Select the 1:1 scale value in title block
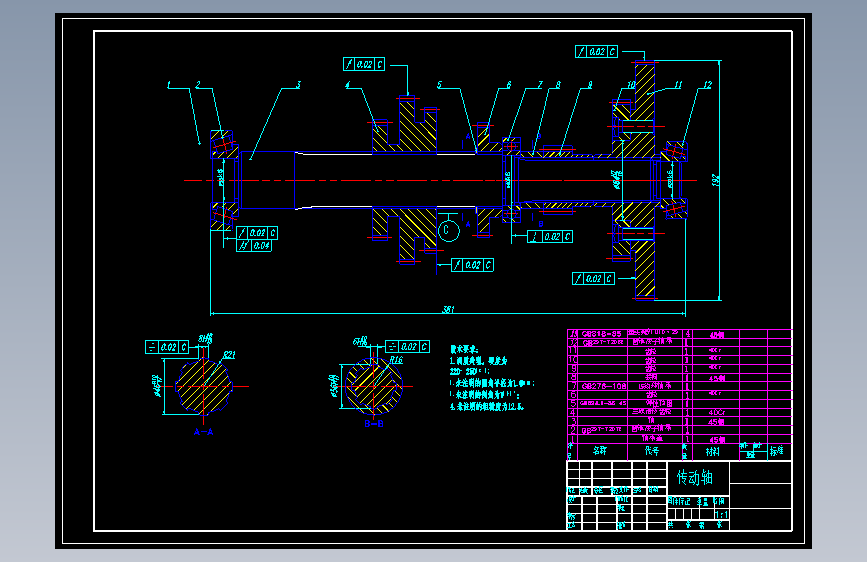Image resolution: width=867 pixels, height=562 pixels. 721,514
